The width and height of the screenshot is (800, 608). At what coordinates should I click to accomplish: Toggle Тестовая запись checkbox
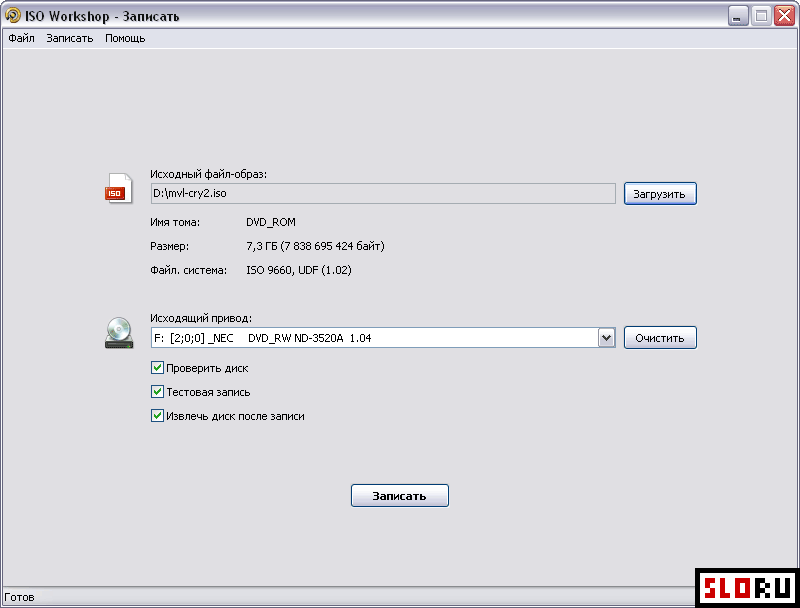point(157,391)
